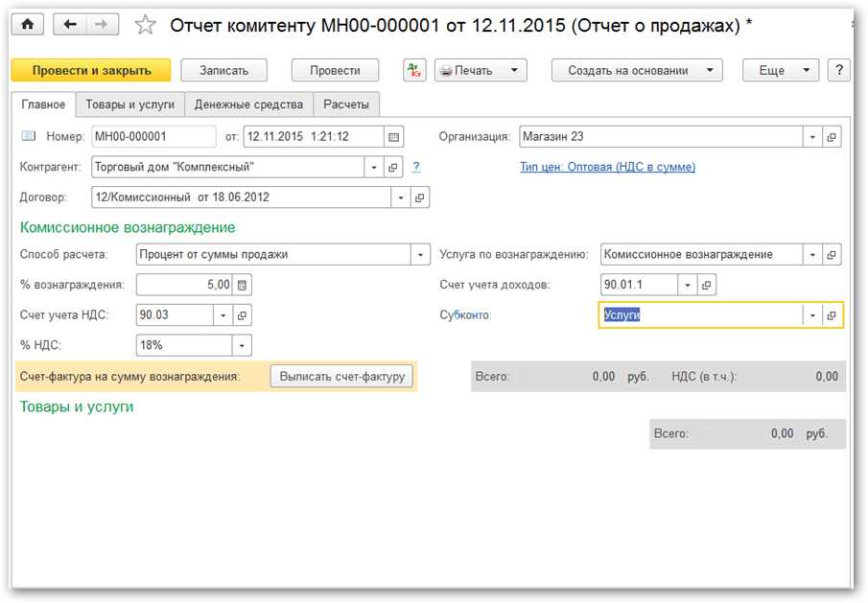Open the Тип цен: Оптовая link
The width and height of the screenshot is (868, 603).
tap(607, 167)
